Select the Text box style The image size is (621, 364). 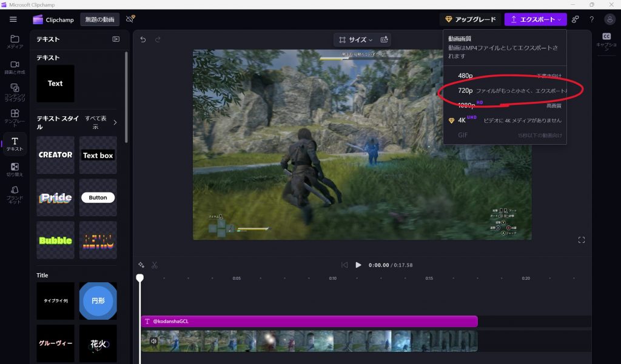point(98,155)
